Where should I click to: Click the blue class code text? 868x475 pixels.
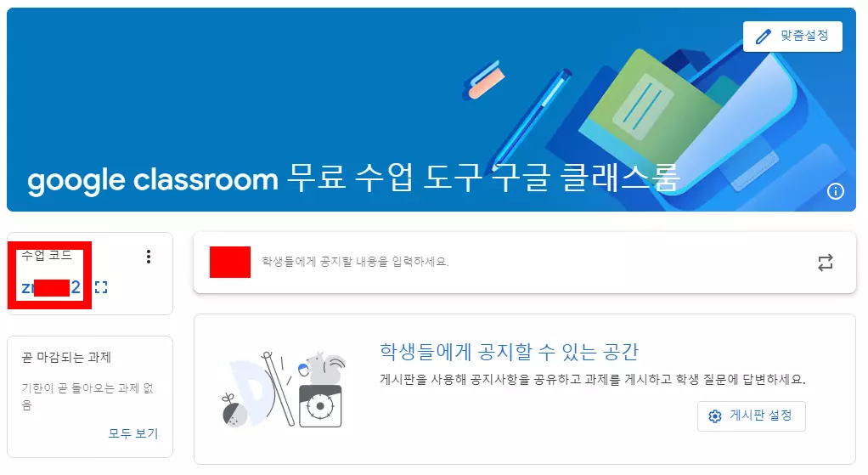click(51, 287)
